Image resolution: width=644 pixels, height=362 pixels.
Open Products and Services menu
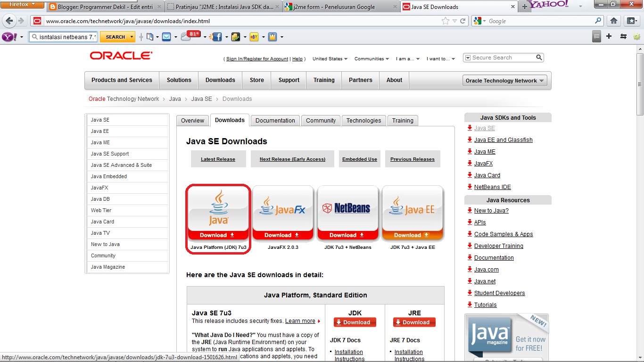click(122, 80)
